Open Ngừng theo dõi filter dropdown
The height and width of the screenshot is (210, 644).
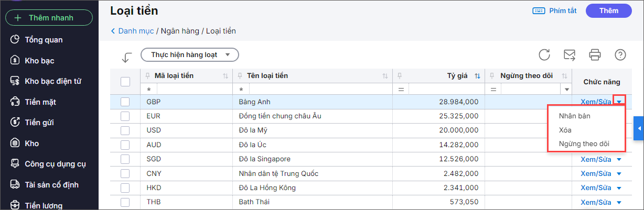click(566, 90)
